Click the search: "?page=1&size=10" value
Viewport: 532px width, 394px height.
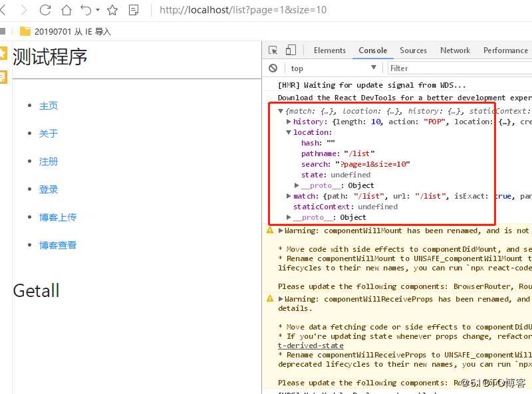coord(372,164)
